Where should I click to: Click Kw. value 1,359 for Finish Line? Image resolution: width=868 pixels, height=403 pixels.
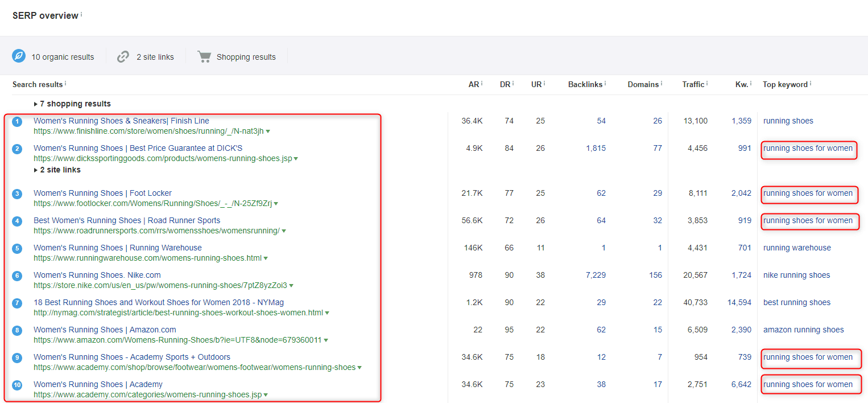(x=741, y=121)
